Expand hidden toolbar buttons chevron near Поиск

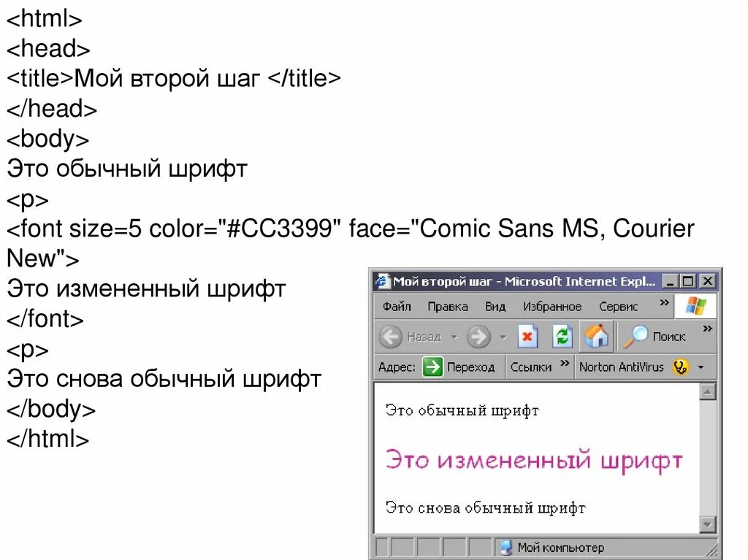(707, 328)
